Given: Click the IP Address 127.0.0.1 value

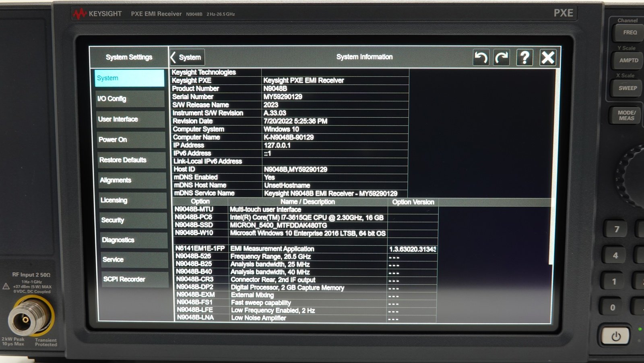Looking at the screenshot, I should (x=277, y=145).
